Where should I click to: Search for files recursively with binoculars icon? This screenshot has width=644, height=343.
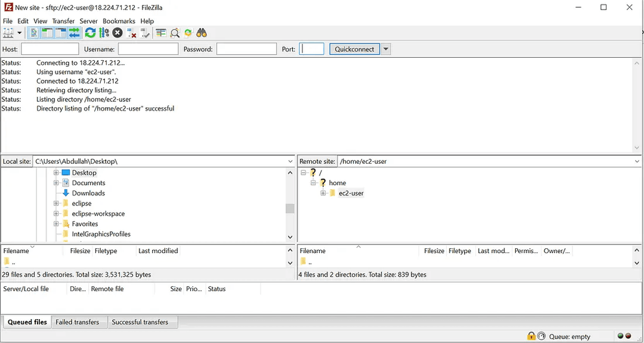202,33
